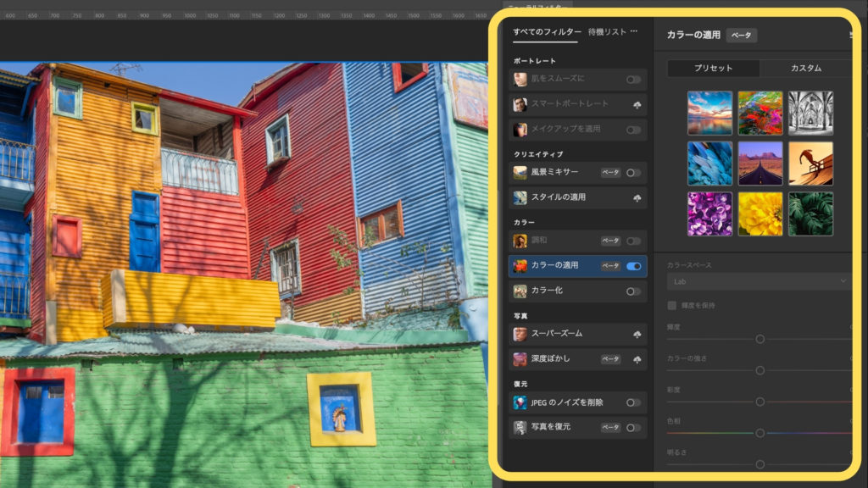Check the 輝度を保持 checkbox
Image resolution: width=868 pixels, height=488 pixels.
[672, 305]
